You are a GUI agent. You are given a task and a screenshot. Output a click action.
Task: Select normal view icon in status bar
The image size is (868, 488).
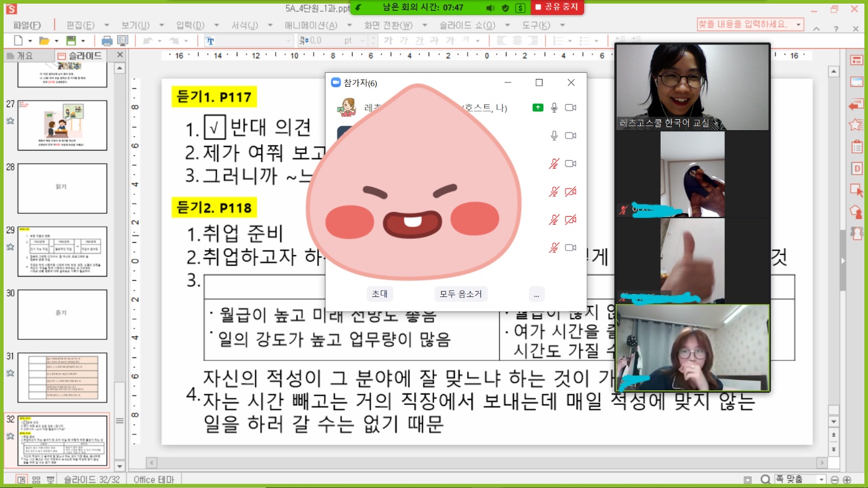pyautogui.click(x=21, y=480)
